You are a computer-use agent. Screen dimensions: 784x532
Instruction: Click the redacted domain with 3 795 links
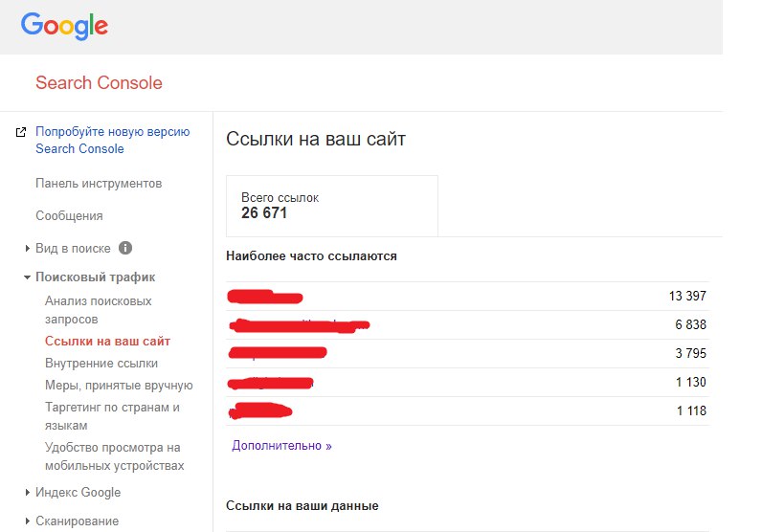[x=278, y=353]
